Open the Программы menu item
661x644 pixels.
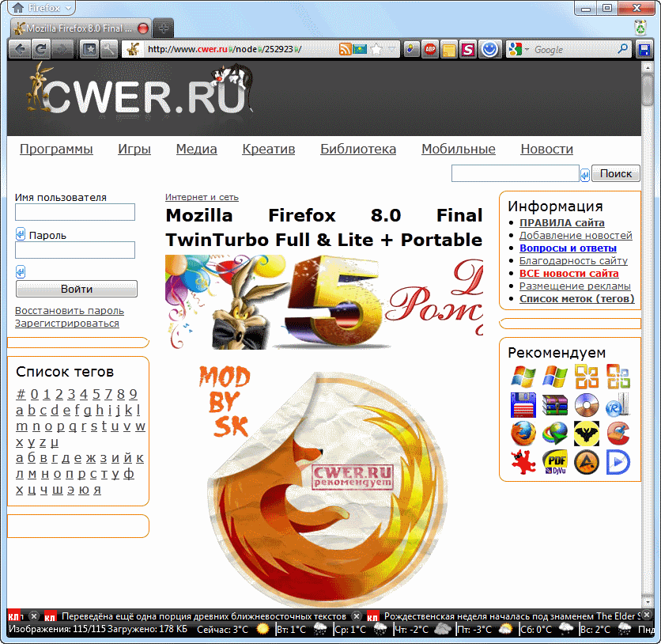pos(56,149)
